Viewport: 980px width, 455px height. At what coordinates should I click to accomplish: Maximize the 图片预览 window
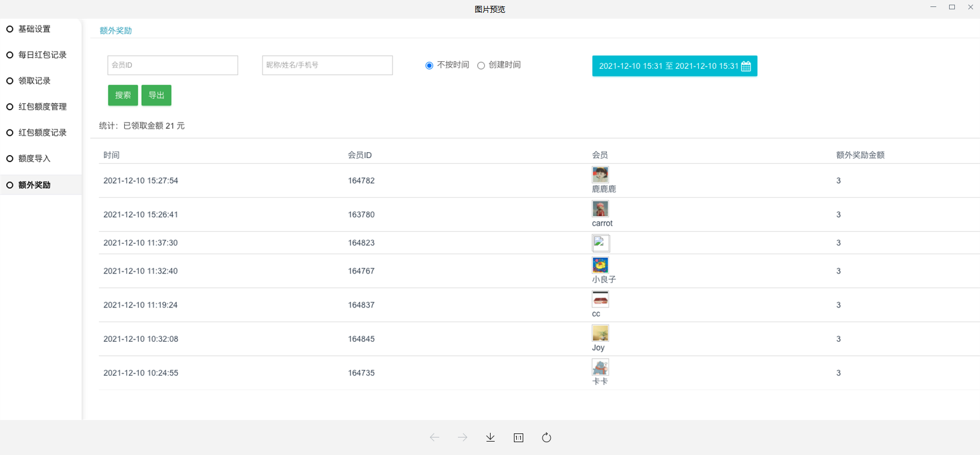(x=952, y=7)
